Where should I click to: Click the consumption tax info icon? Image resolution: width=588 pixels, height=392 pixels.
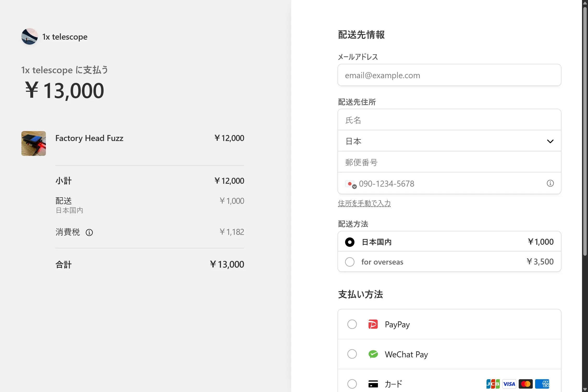coord(89,232)
